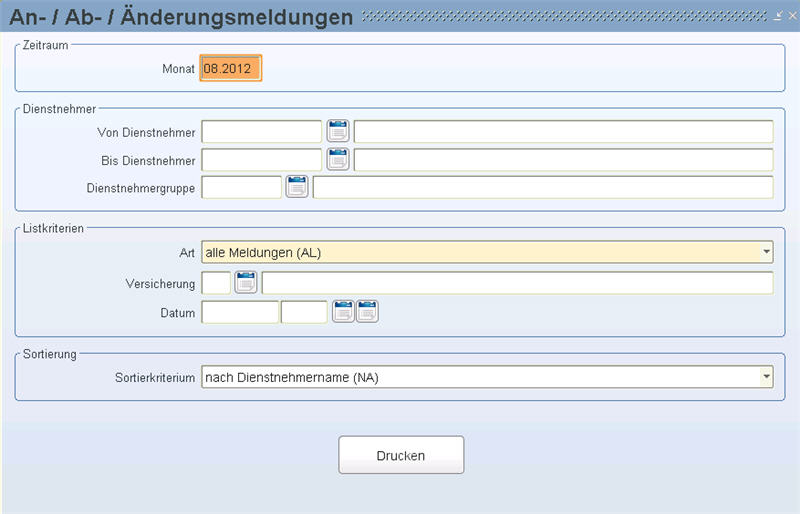Open lookup icon for Dienstnehmergruppe
The width and height of the screenshot is (800, 514).
click(297, 187)
